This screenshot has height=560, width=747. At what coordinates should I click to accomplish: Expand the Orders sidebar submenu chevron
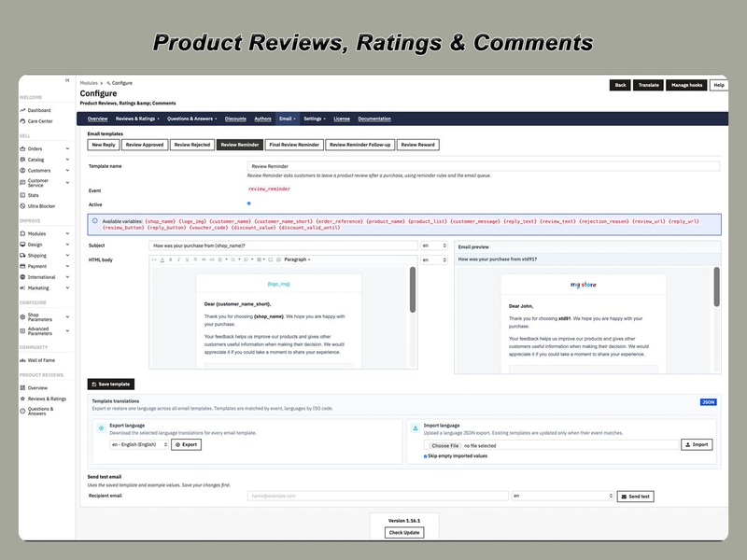(x=67, y=149)
